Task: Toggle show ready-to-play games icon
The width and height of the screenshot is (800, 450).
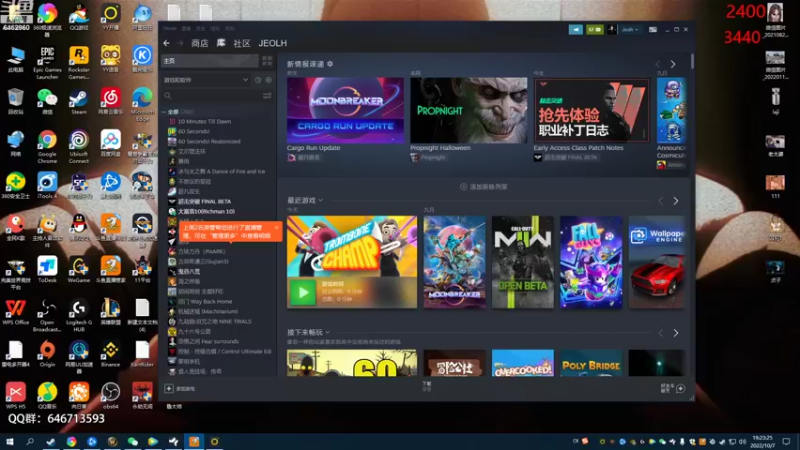Action: (268, 80)
